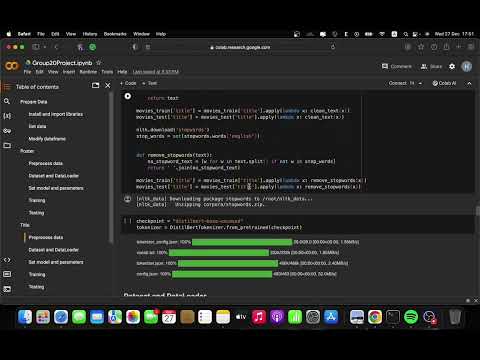
Task: Open table of contents in new tab icon
Action: 95,86
